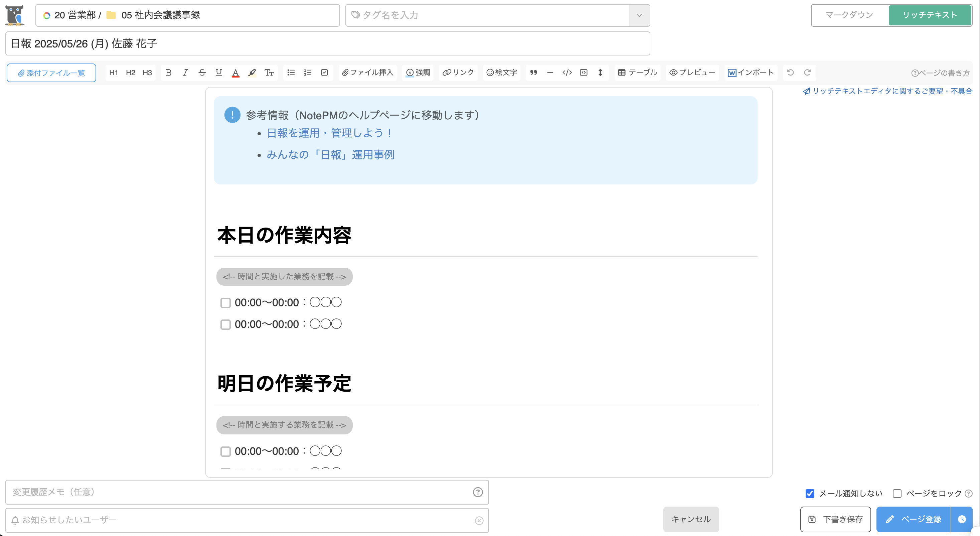Click the お知らせしたいユーザー field
980x536 pixels.
[x=247, y=520]
